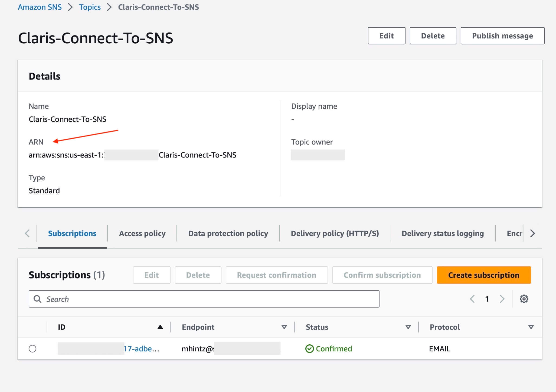Select the subscription radio button

tap(33, 348)
